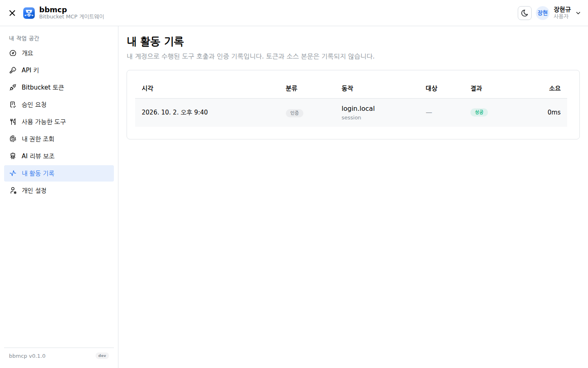Click the 동작 column header
The height and width of the screenshot is (368, 588).
(347, 88)
